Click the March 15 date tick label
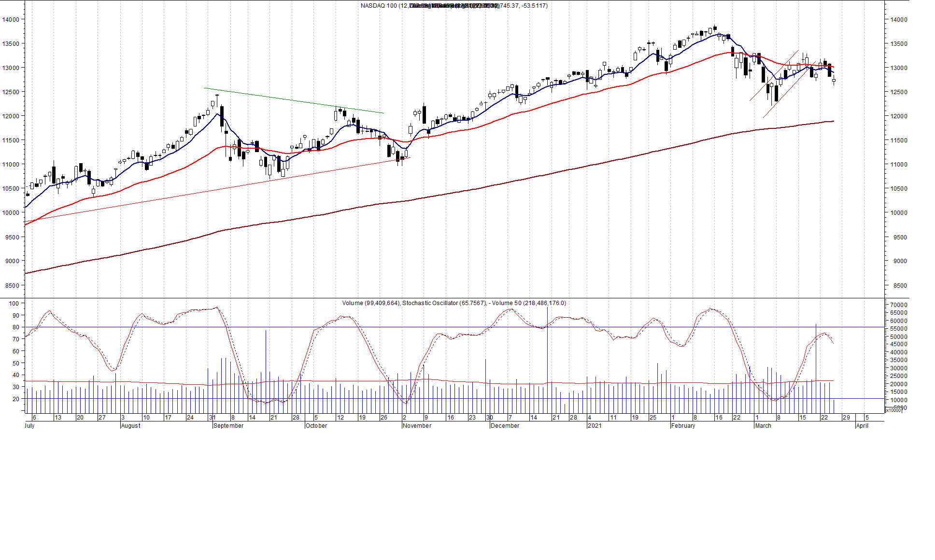 pyautogui.click(x=803, y=418)
